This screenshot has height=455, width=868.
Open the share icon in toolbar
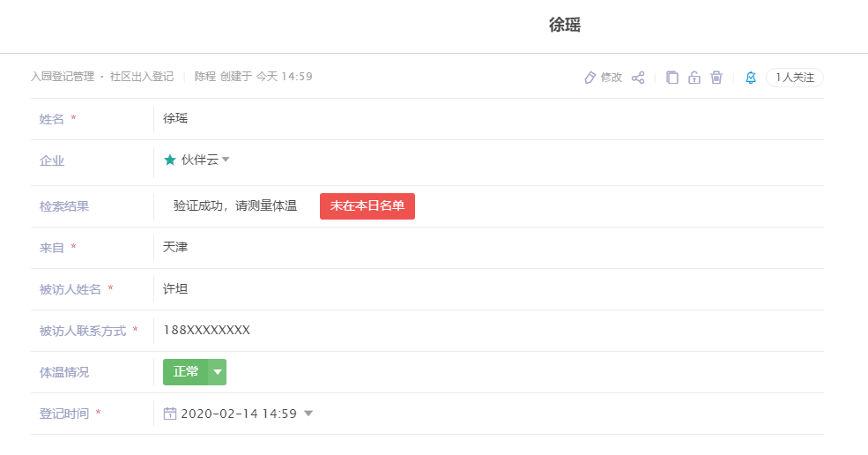tap(638, 78)
